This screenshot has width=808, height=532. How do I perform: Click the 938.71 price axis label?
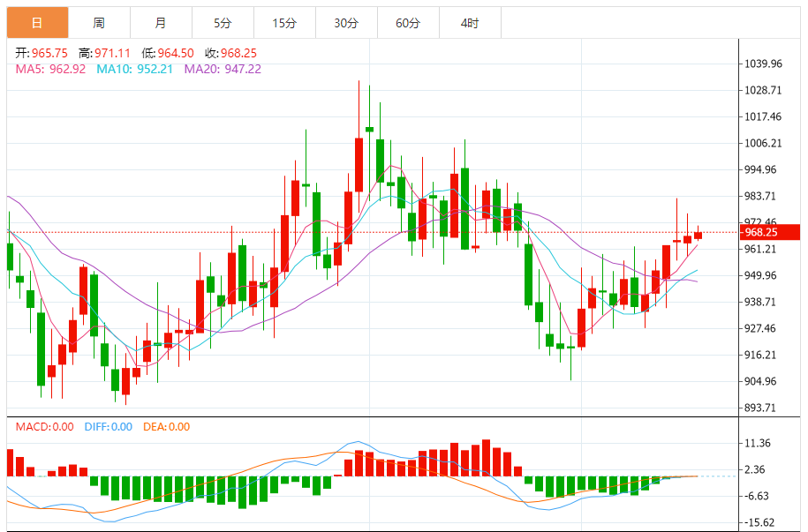pyautogui.click(x=760, y=302)
